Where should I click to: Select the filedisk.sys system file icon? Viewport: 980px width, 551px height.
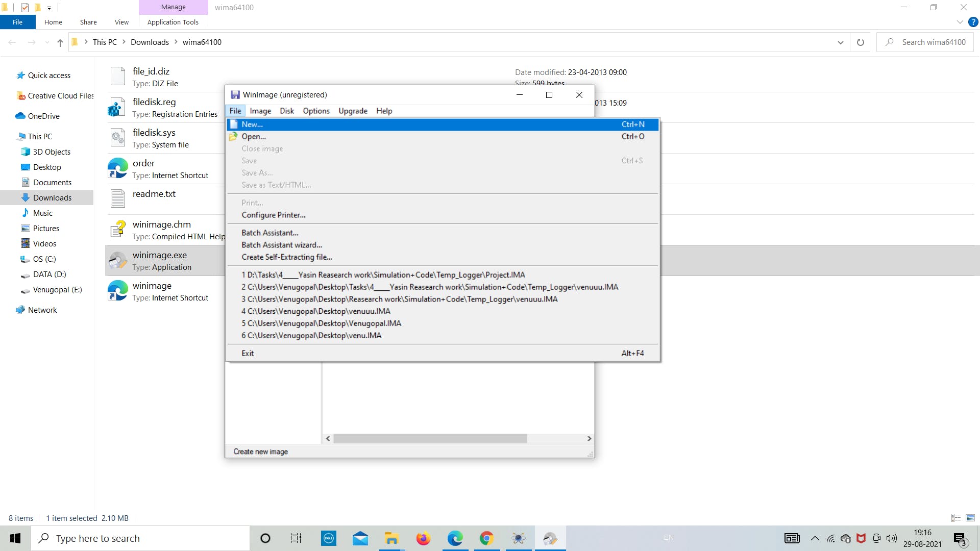pyautogui.click(x=118, y=138)
